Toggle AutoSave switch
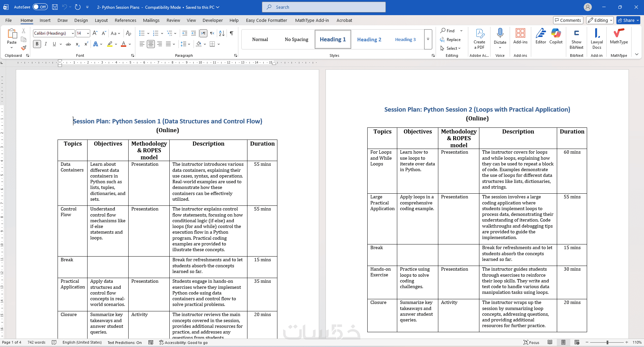 click(x=40, y=7)
